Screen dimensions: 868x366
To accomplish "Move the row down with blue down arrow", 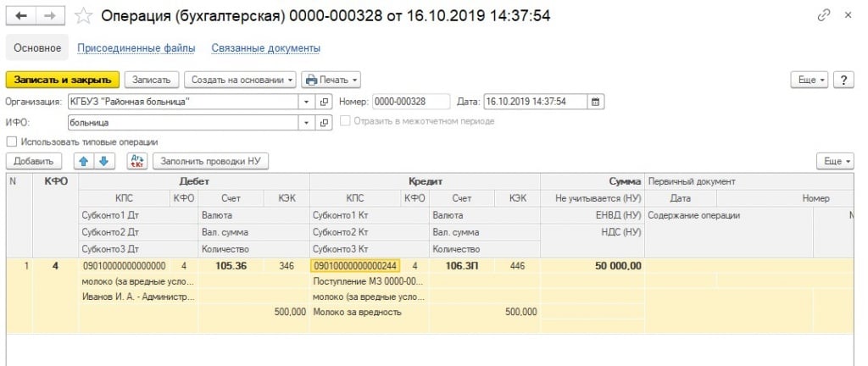I will (103, 162).
